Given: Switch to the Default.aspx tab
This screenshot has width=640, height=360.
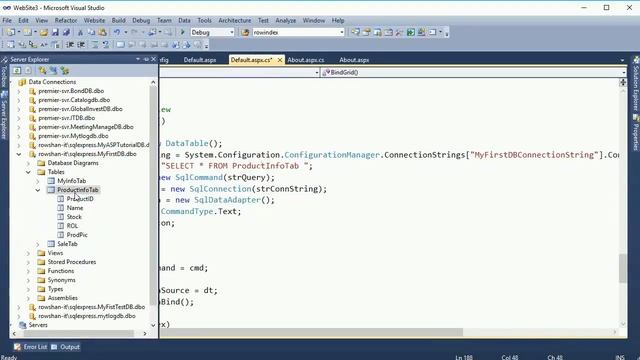Looking at the screenshot, I should [200, 60].
